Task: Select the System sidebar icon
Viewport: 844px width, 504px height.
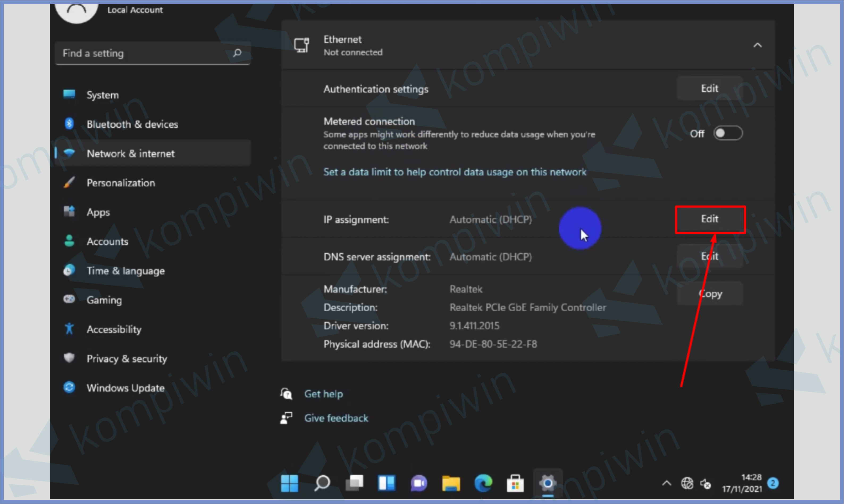Action: coord(69,95)
